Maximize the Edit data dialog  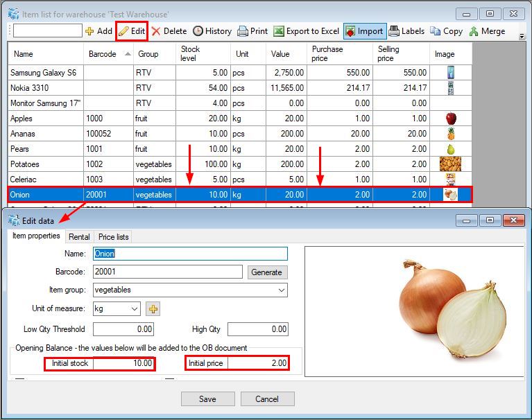point(490,220)
